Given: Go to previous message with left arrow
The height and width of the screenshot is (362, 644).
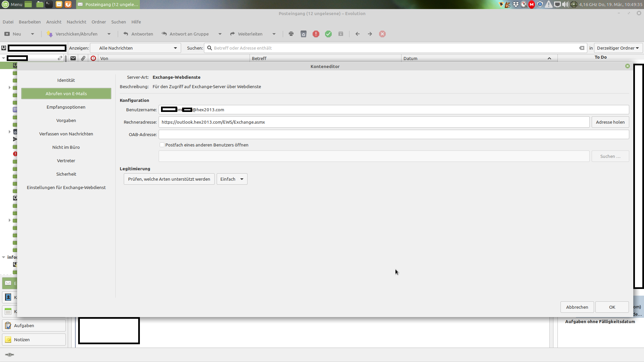Looking at the screenshot, I should [x=358, y=34].
